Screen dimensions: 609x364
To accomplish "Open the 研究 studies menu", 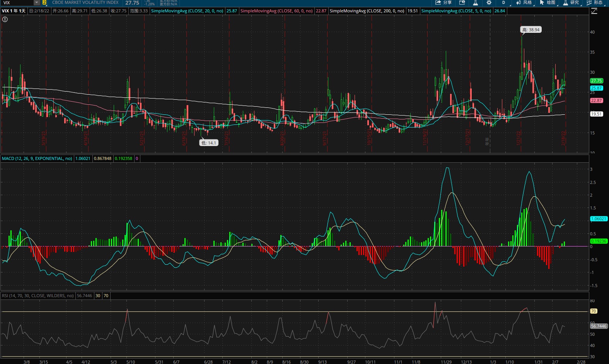I will point(571,2).
